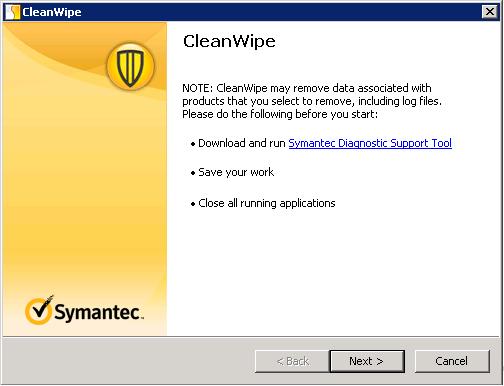Select the "Close all running applications" text
Screen dimensions: 504x386
267,203
